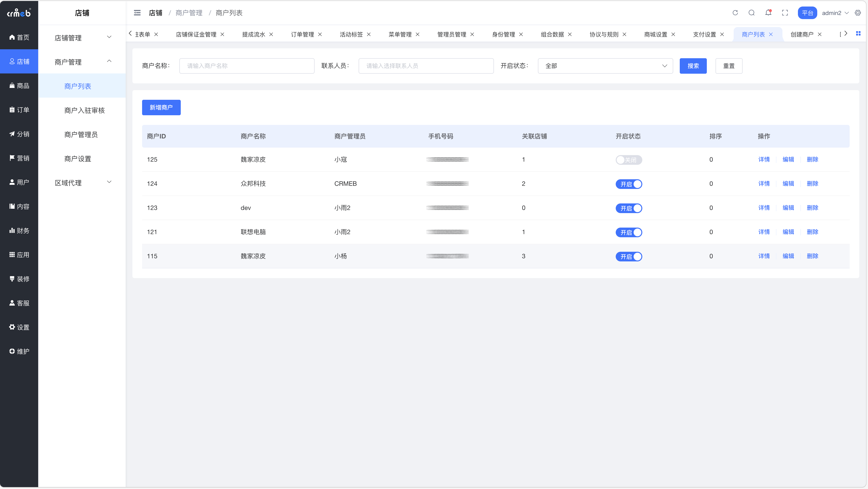Viewport: 868px width, 489px height.
Task: Collapse sidebar using hamburger menu icon
Action: [137, 13]
